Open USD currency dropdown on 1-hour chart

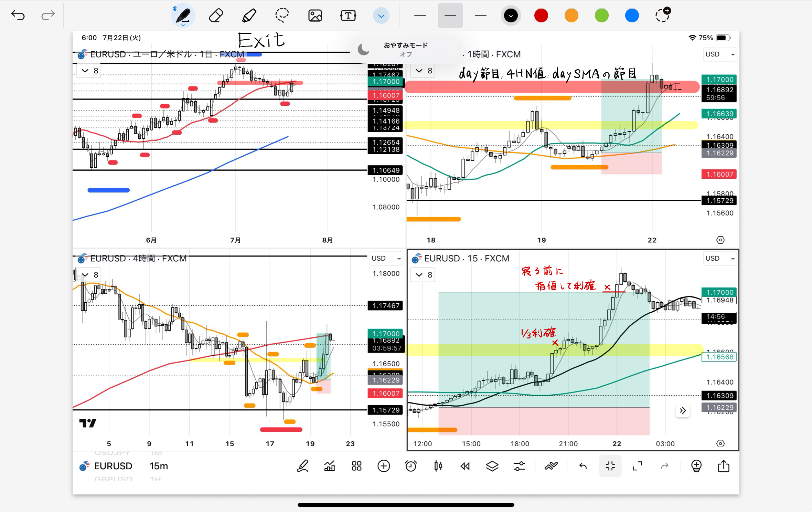[720, 54]
